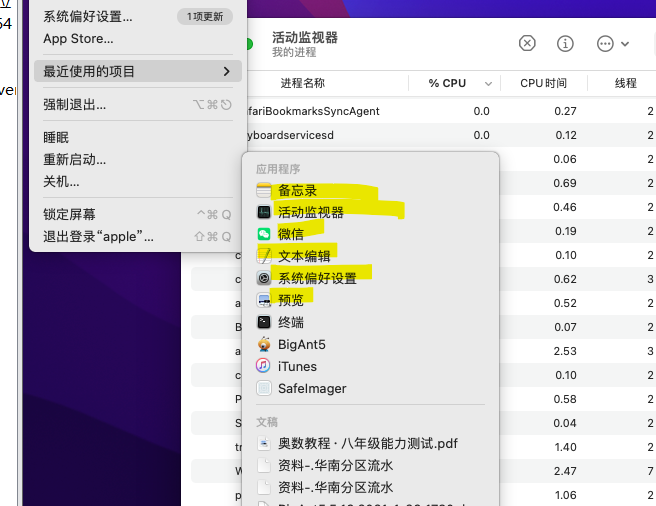Screen dimensions: 656x506
Task: Click CPU time value 1.40
Action: pyautogui.click(x=565, y=447)
